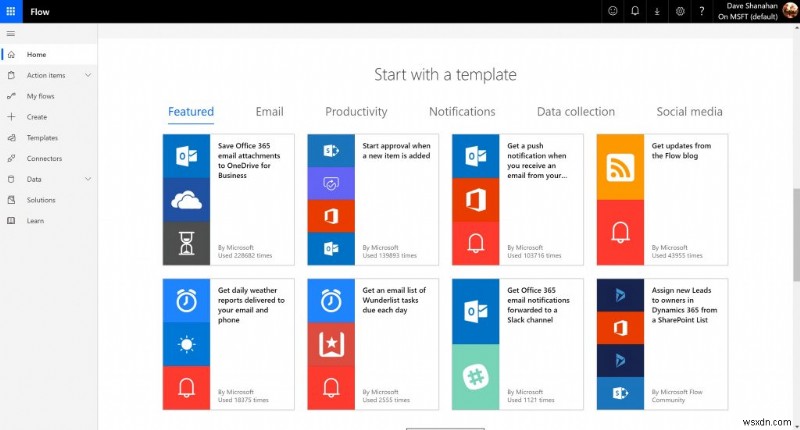Switch to the Email tab
Image resolution: width=800 pixels, height=430 pixels.
[x=269, y=112]
